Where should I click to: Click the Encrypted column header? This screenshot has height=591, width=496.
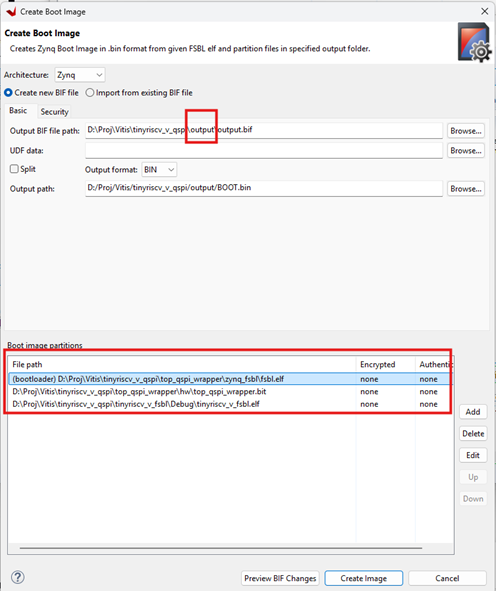386,364
